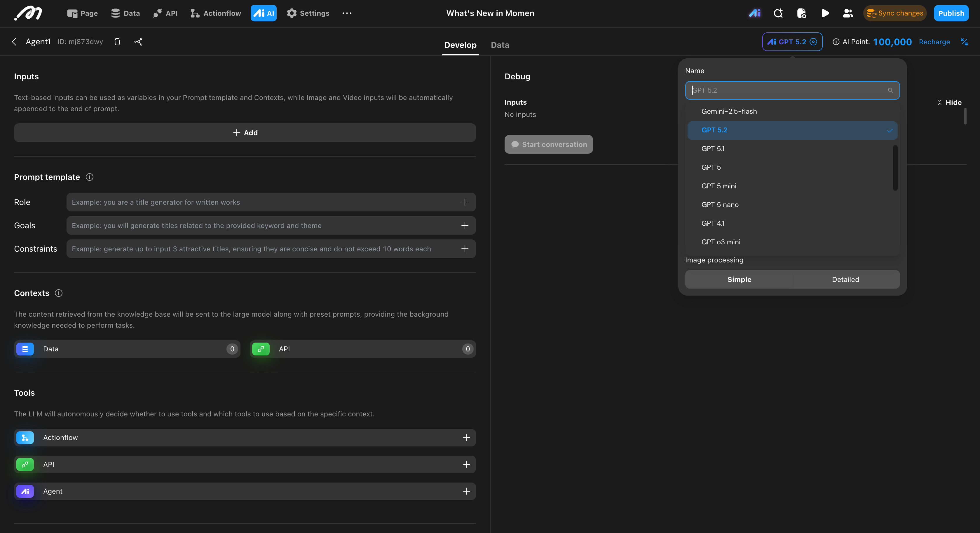Click the delete agent trash icon

point(117,42)
